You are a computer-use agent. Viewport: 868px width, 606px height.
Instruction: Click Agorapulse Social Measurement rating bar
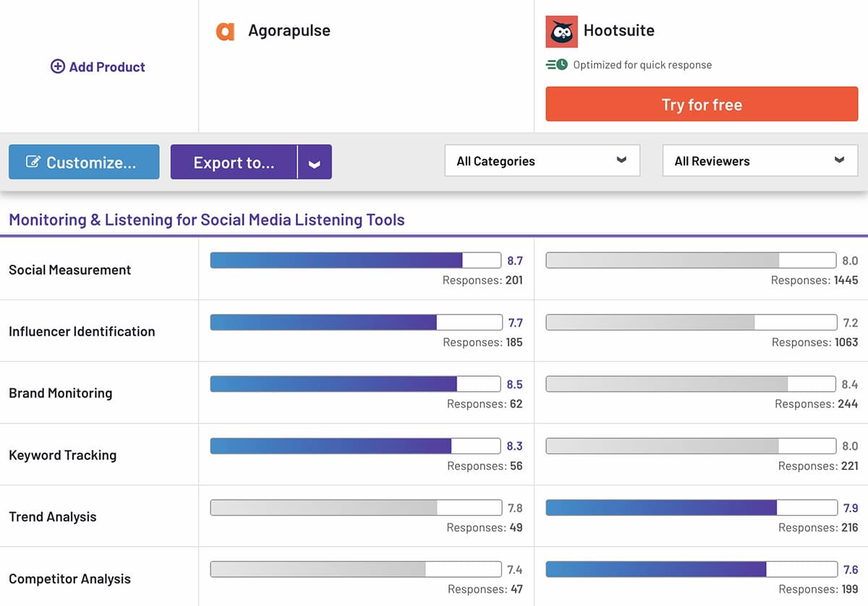(356, 260)
